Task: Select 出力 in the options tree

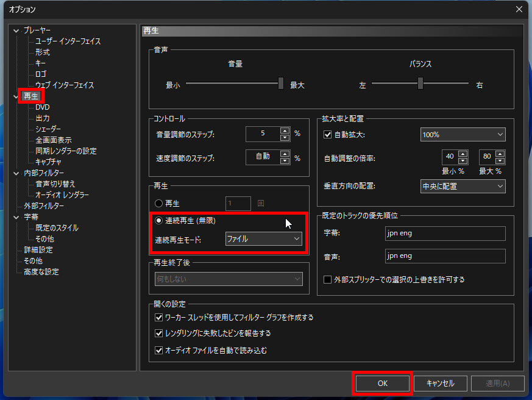Action: [x=43, y=118]
